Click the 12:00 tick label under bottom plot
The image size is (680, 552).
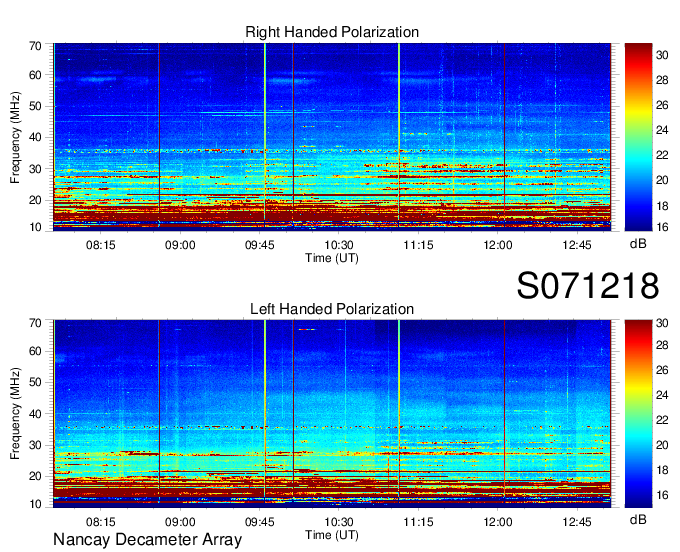coord(497,522)
